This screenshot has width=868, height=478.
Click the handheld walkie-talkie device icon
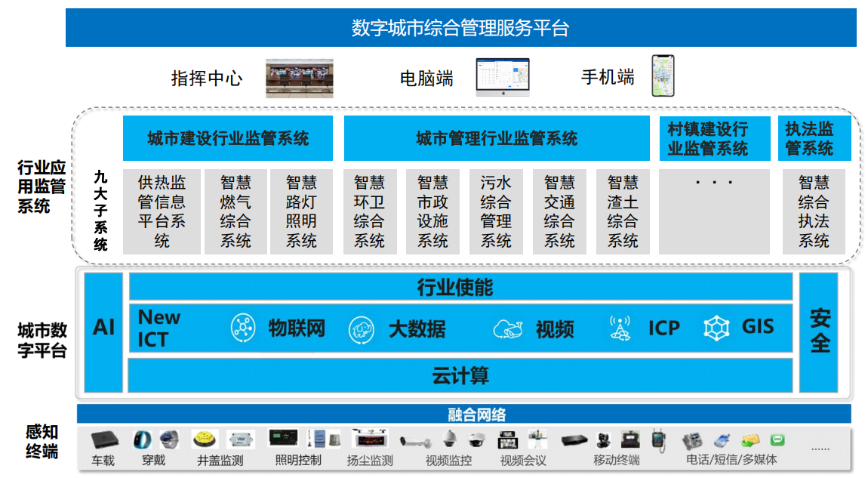click(657, 439)
